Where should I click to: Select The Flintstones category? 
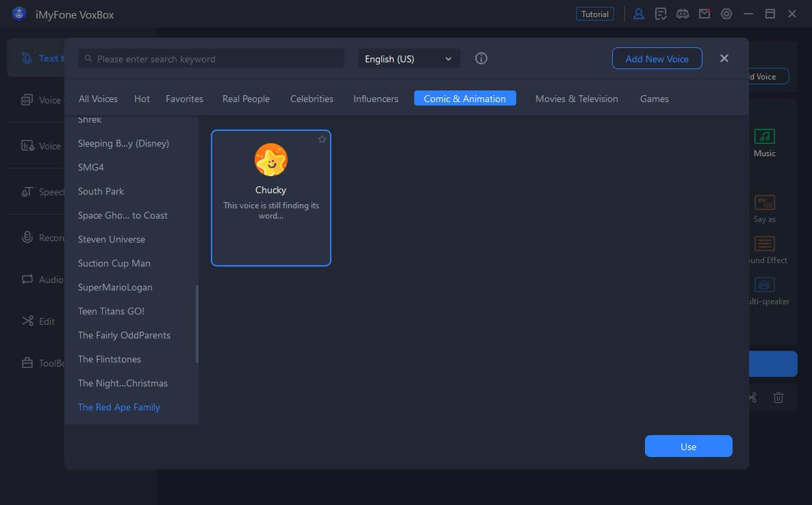110,359
